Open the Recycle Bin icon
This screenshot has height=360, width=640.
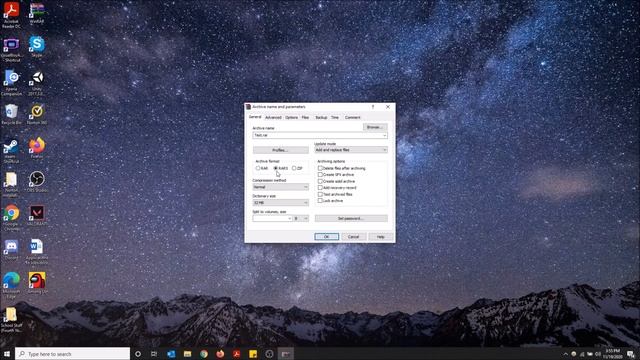[x=11, y=114]
